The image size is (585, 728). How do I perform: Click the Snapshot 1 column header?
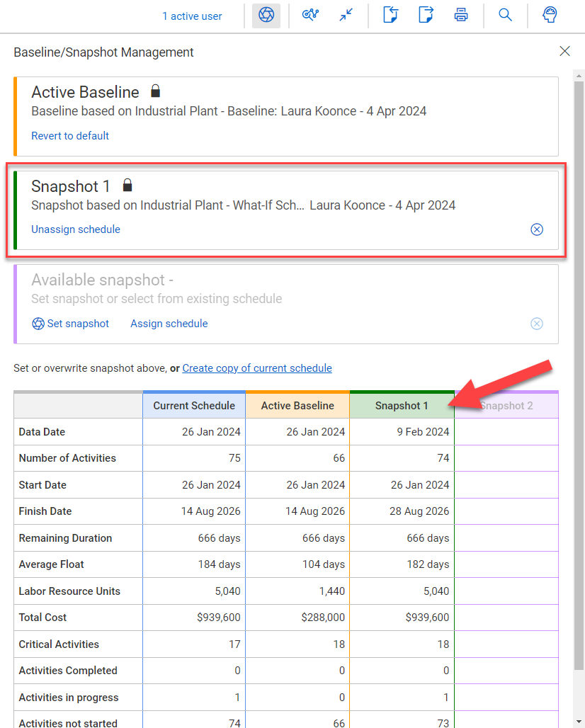[402, 405]
